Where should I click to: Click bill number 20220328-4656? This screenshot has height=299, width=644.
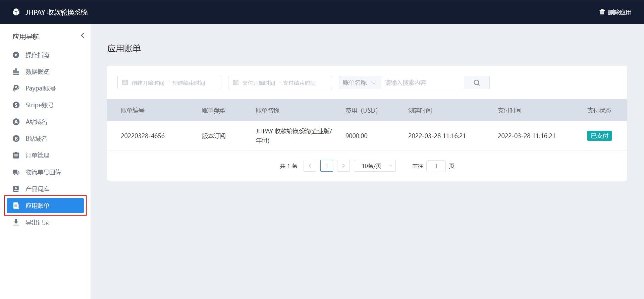click(143, 136)
